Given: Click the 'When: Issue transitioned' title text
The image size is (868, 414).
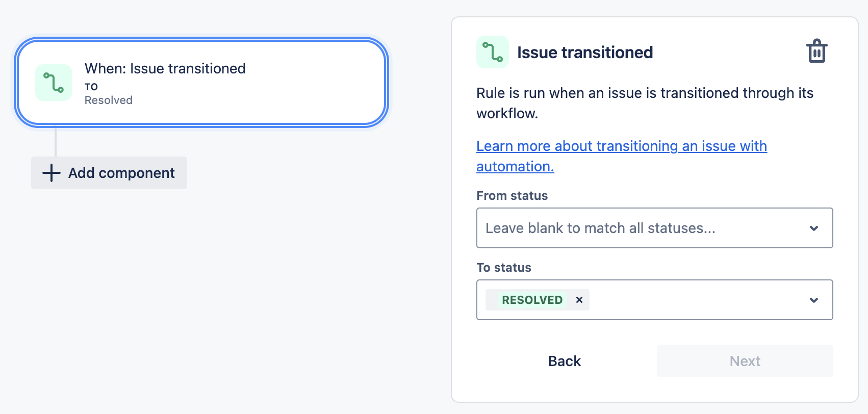Looking at the screenshot, I should [165, 68].
